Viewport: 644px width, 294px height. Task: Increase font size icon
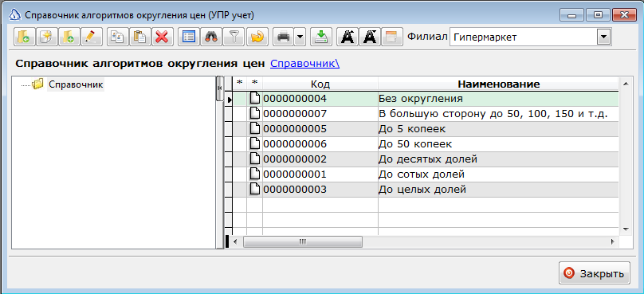pos(348,37)
